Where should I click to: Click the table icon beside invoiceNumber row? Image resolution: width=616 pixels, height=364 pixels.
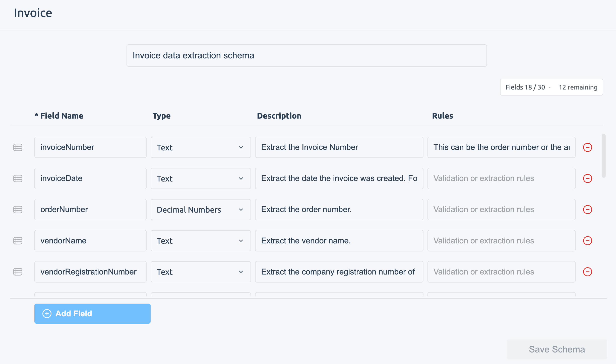18,147
